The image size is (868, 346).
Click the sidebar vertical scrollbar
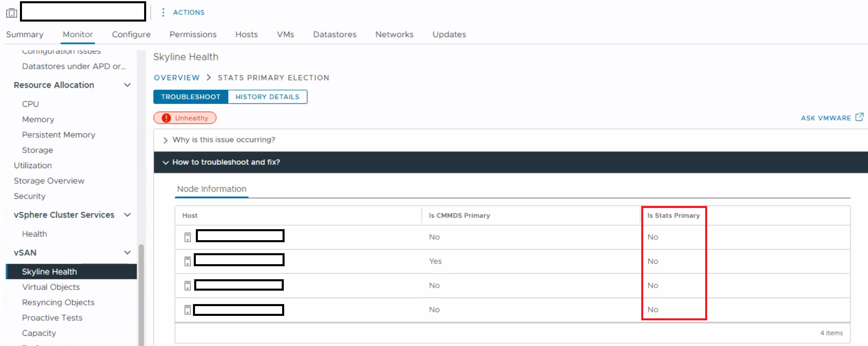141,293
